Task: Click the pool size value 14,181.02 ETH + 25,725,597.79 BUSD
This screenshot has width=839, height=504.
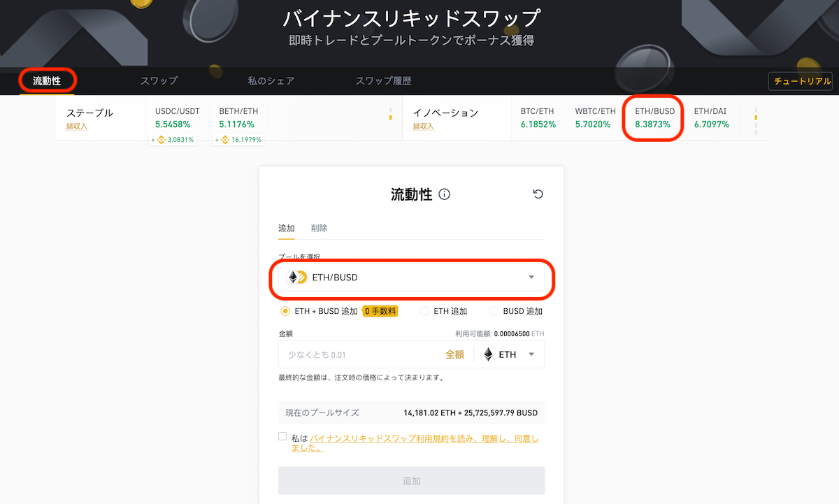Action: (471, 413)
